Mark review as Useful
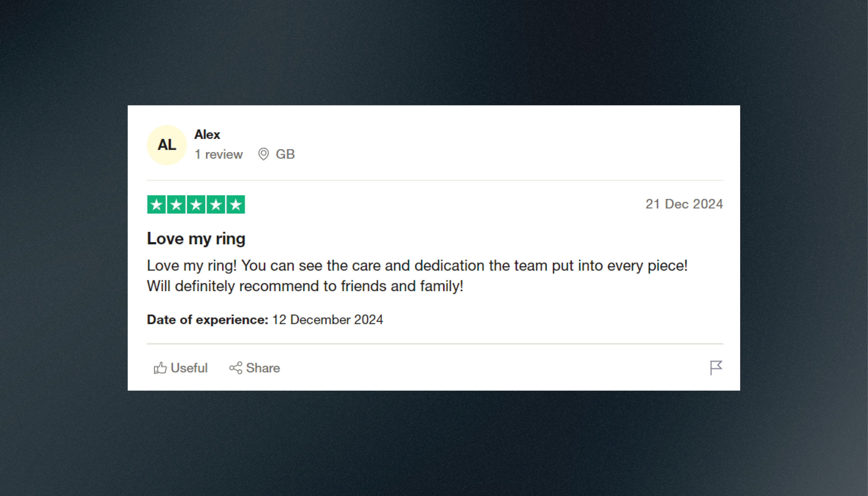 [x=180, y=368]
